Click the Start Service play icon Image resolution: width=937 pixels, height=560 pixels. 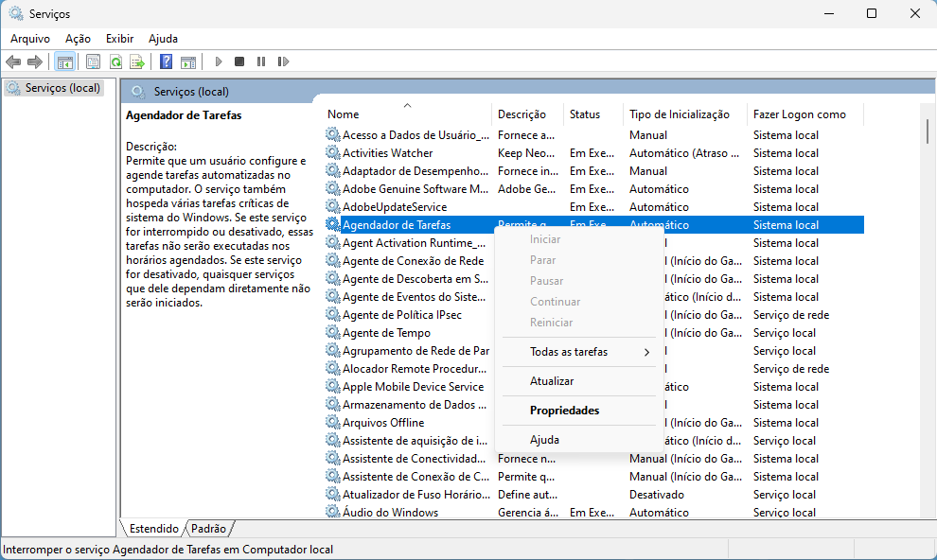218,61
